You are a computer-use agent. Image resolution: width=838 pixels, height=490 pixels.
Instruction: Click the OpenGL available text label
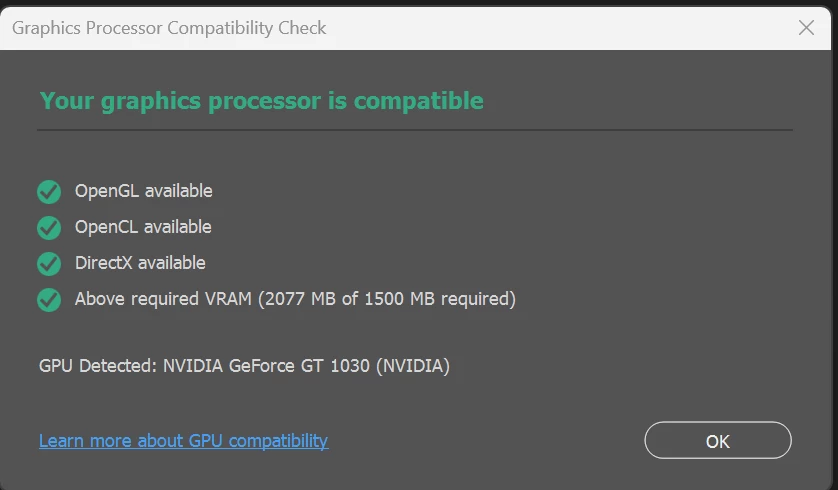click(x=143, y=191)
